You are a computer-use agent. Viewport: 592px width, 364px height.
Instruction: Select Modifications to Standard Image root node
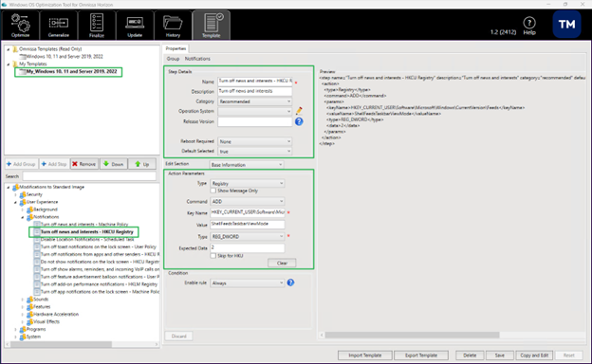pos(52,187)
